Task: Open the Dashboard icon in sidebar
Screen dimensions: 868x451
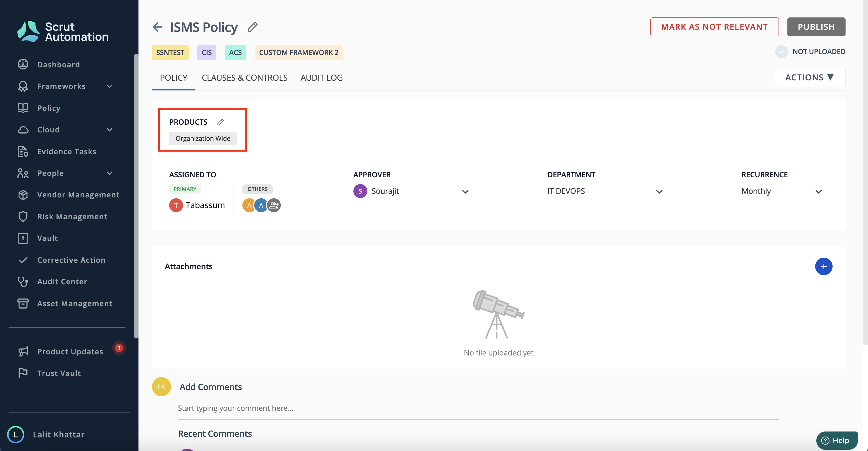Action: click(23, 64)
